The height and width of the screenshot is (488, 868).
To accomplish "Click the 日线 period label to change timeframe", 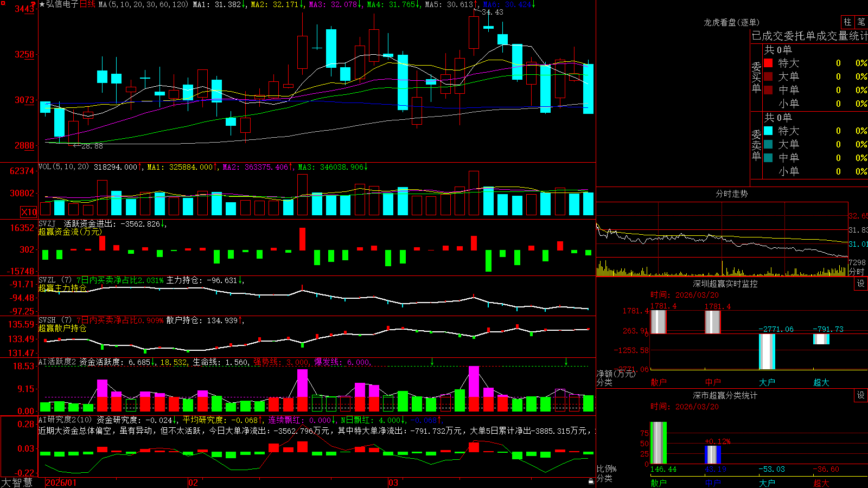I will (x=87, y=4).
